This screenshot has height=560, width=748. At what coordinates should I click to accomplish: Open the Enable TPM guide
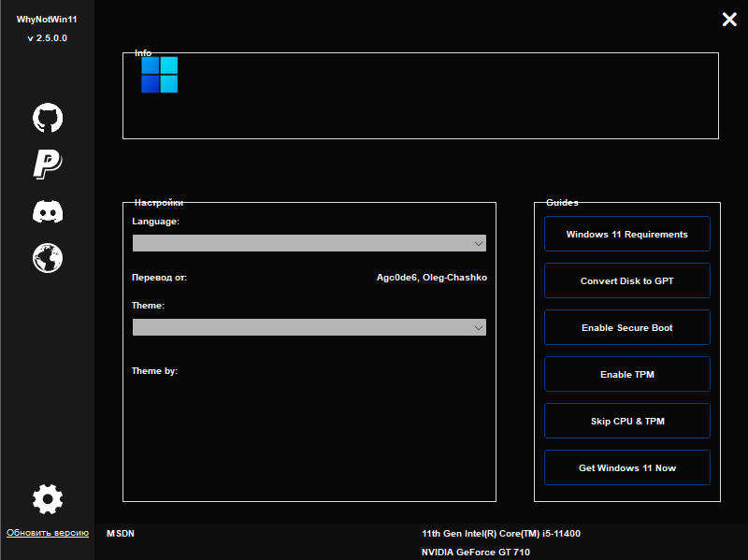pyautogui.click(x=626, y=374)
